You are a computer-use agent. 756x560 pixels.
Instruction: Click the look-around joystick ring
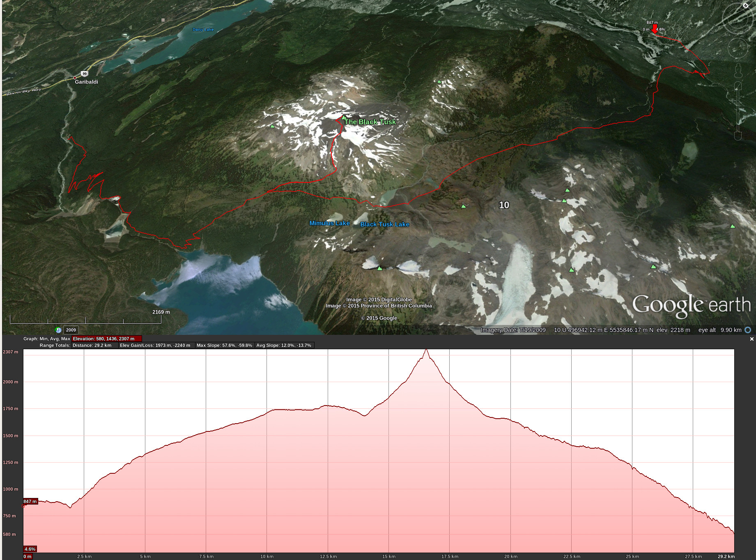[x=738, y=19]
